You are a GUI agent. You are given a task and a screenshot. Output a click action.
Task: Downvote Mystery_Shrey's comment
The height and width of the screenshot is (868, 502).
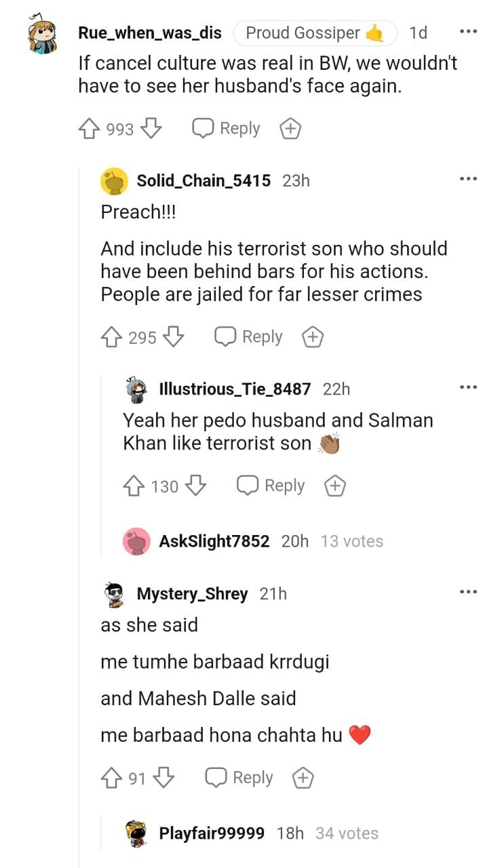tap(163, 778)
